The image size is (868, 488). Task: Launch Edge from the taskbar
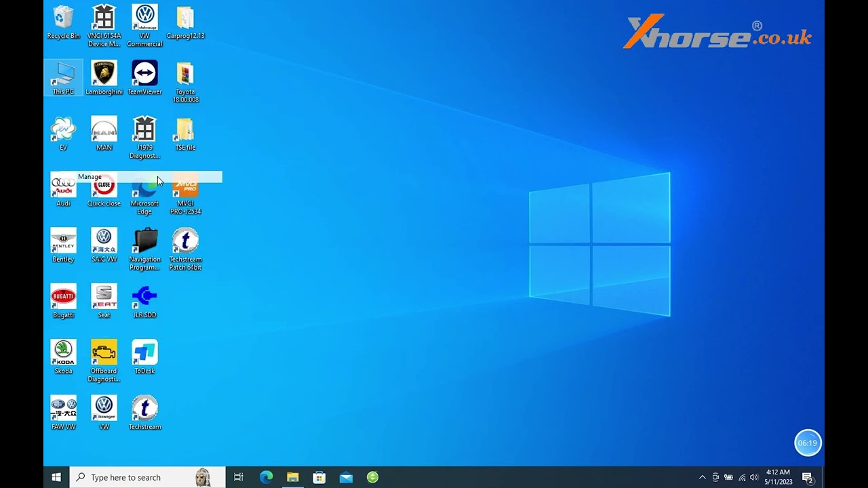point(266,477)
